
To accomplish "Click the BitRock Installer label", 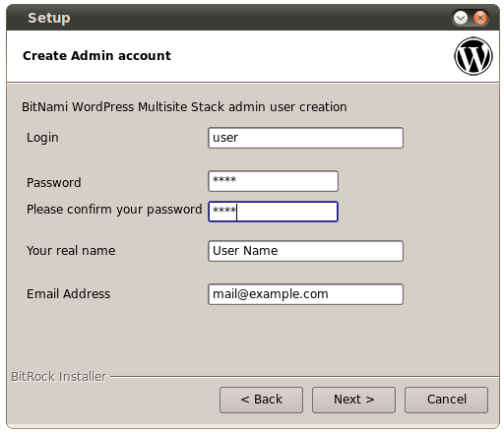I will coord(59,377).
